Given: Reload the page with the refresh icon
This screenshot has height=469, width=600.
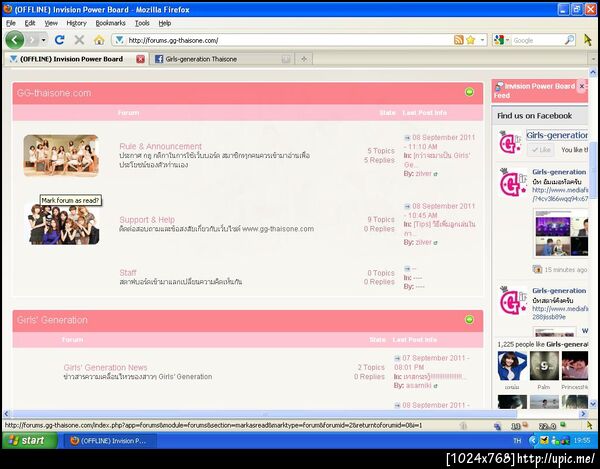Looking at the screenshot, I should click(x=59, y=40).
